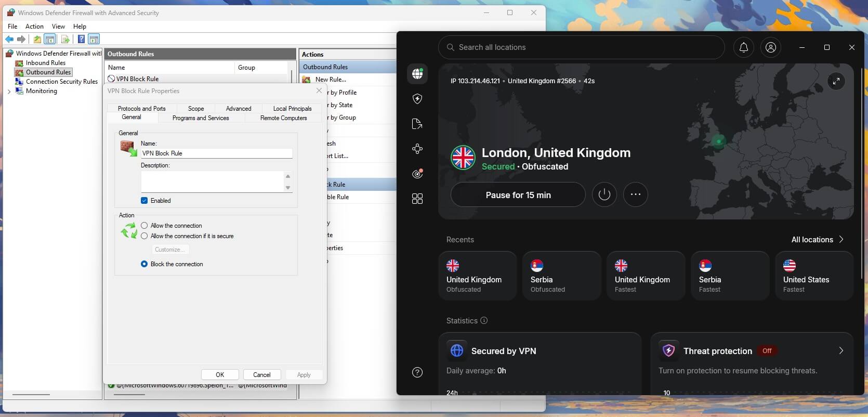Viewport: 868px width, 417px height.
Task: Switch to the Advanced tab
Action: [x=239, y=109]
